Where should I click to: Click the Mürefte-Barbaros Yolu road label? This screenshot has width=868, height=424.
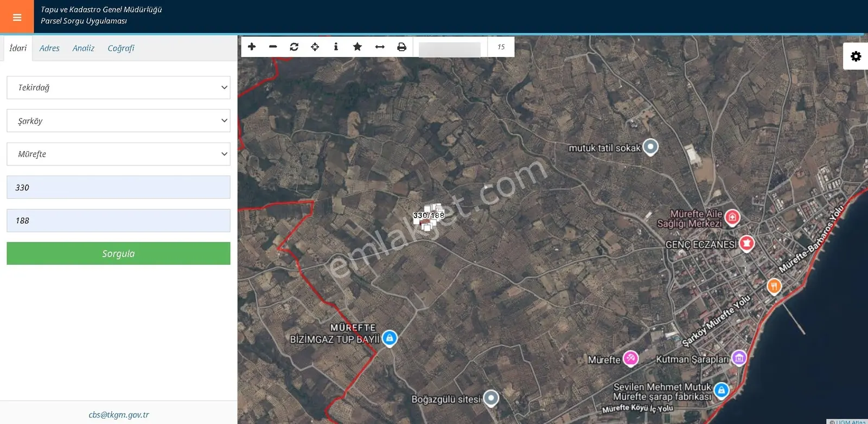pos(812,239)
